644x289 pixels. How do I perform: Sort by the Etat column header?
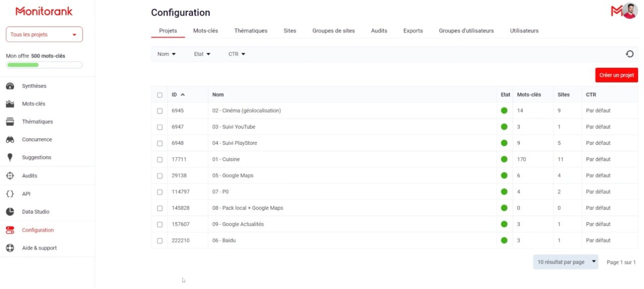point(506,94)
